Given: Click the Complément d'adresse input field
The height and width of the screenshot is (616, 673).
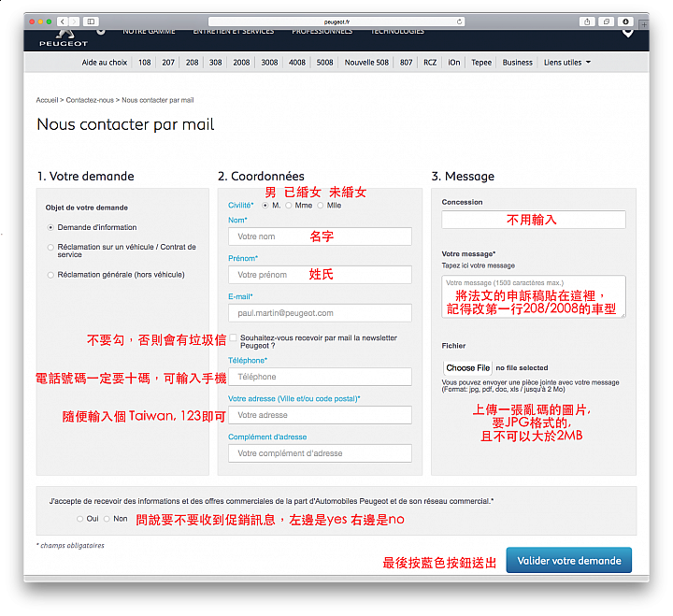Looking at the screenshot, I should (320, 453).
